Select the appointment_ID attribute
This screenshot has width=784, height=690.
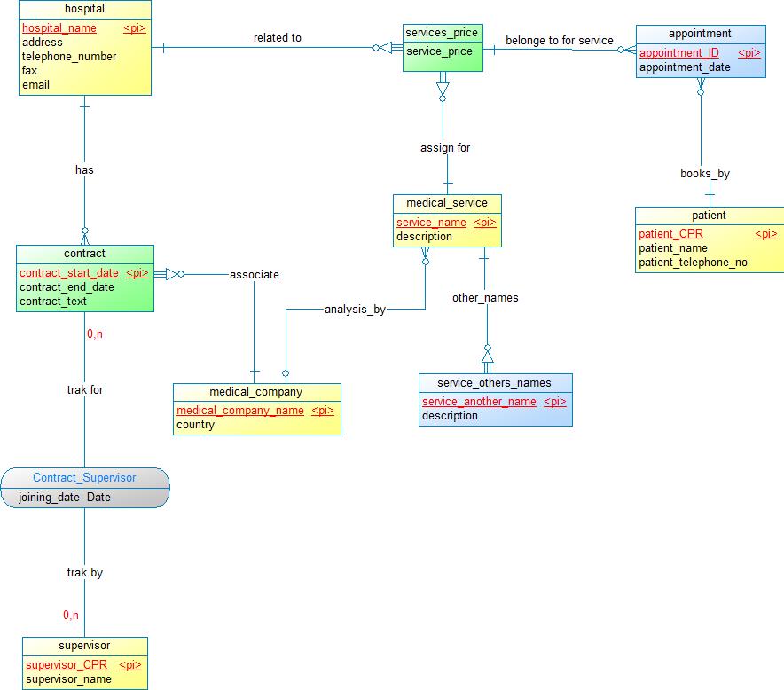(x=678, y=53)
